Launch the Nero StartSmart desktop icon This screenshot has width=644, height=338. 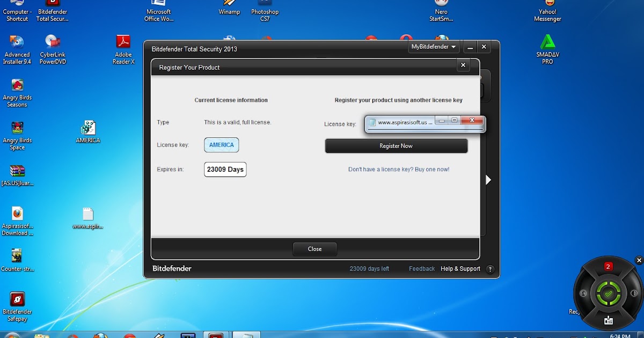pyautogui.click(x=441, y=11)
